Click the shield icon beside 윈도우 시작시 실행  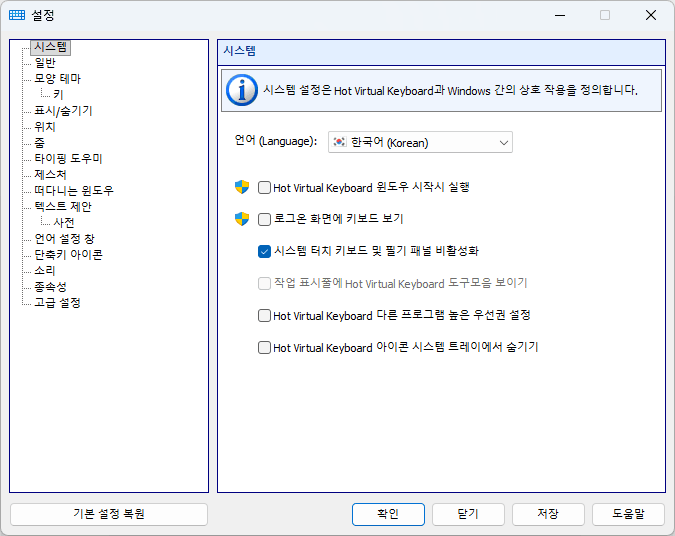point(242,187)
